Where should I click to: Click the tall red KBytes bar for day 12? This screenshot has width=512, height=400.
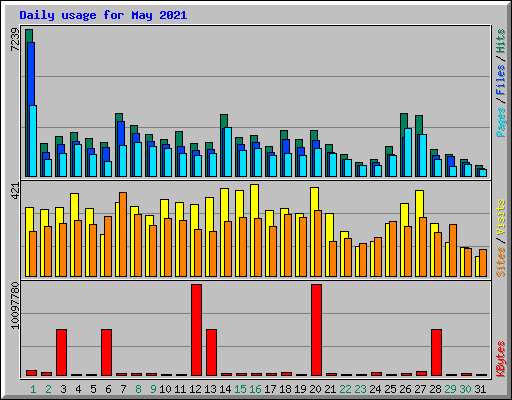pyautogui.click(x=196, y=330)
